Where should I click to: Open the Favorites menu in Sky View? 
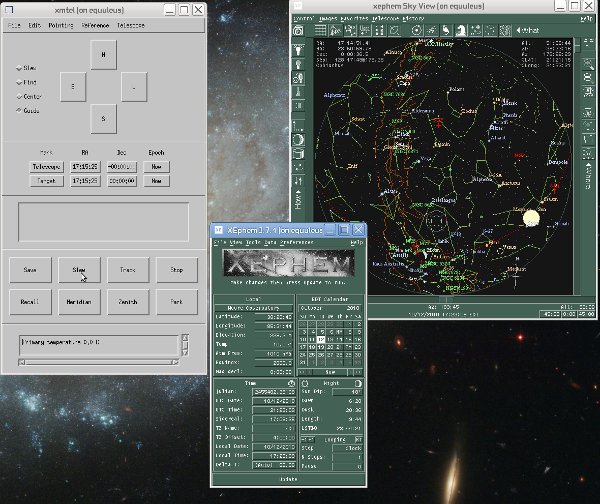(x=354, y=18)
